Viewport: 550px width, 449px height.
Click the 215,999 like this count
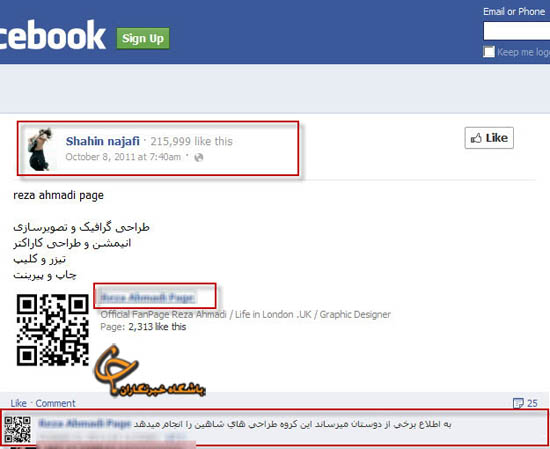192,141
